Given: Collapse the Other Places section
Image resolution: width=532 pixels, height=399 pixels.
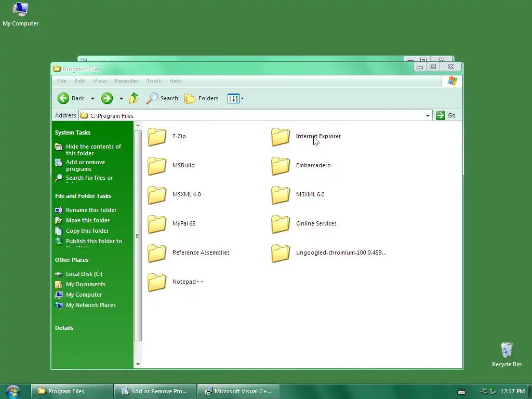Looking at the screenshot, I should (x=72, y=260).
